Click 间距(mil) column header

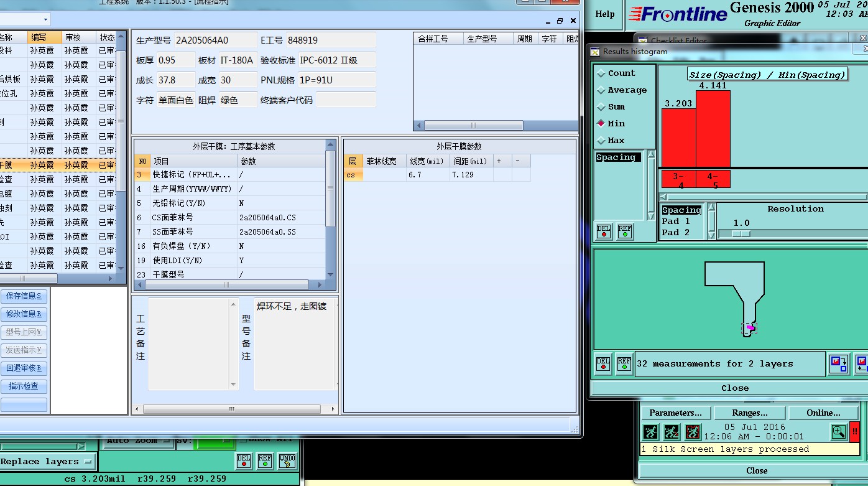click(471, 161)
